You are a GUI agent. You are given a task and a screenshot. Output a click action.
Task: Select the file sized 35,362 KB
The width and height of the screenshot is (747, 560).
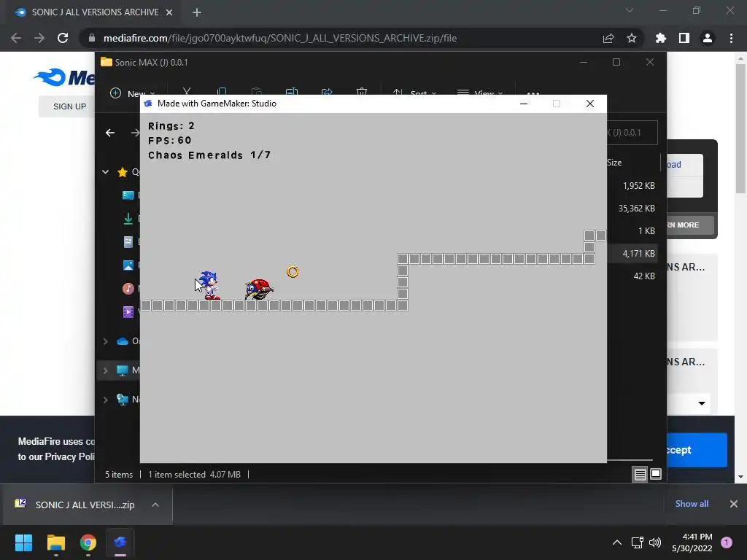pyautogui.click(x=636, y=208)
